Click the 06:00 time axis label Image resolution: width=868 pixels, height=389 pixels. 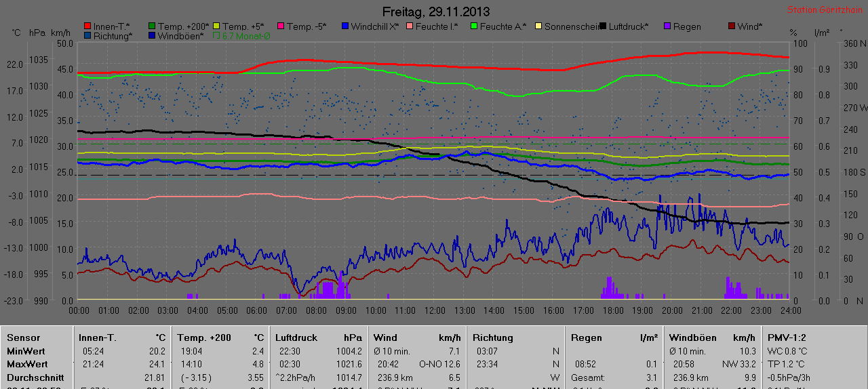pos(257,310)
